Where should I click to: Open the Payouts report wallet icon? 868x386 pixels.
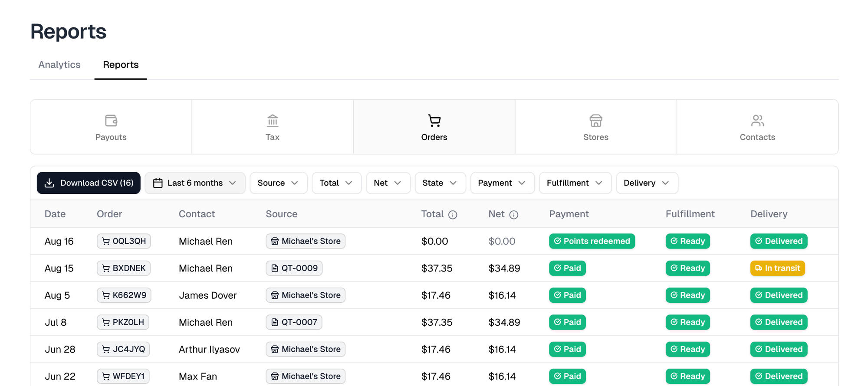111,121
